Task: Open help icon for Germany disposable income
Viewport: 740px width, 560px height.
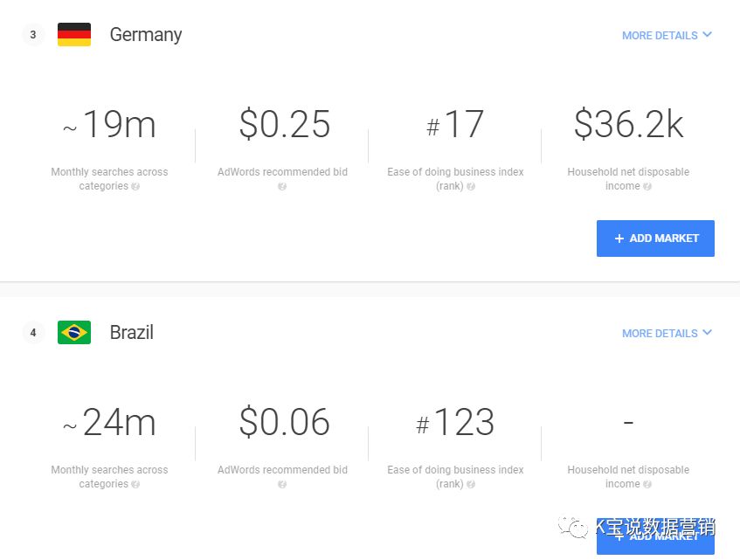Action: point(647,186)
